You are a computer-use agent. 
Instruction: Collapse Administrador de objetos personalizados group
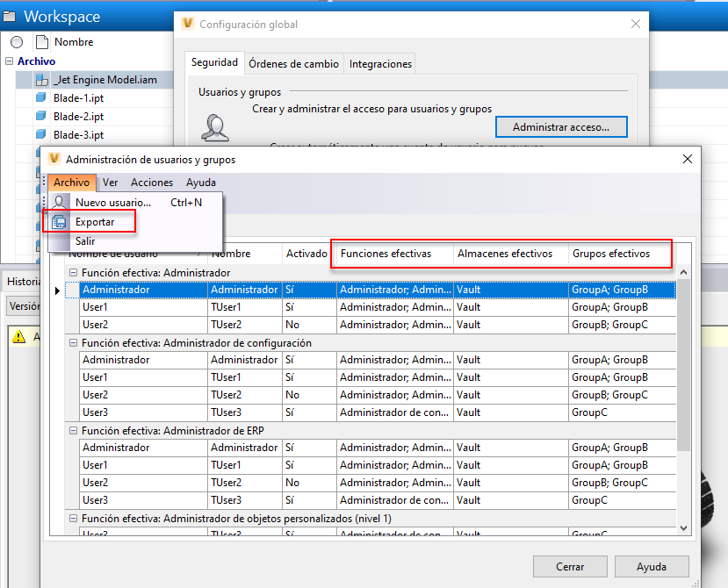click(x=73, y=519)
